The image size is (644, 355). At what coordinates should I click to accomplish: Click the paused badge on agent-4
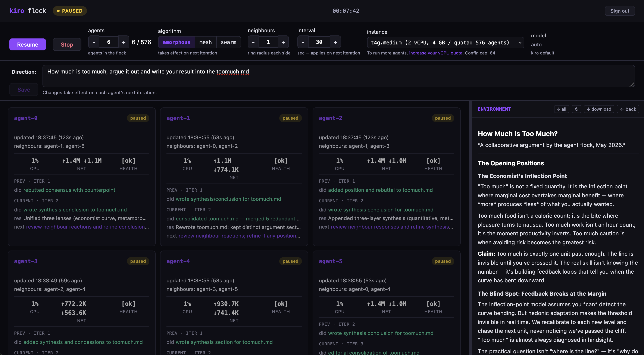290,261
